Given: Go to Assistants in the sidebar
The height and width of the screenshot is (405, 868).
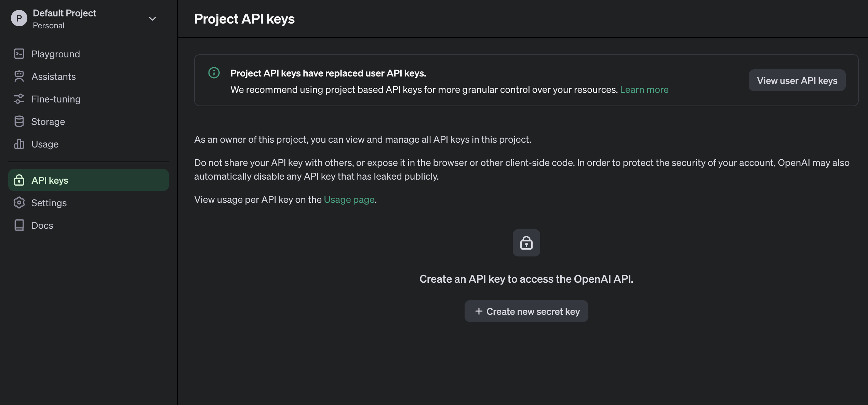Looking at the screenshot, I should [89, 76].
